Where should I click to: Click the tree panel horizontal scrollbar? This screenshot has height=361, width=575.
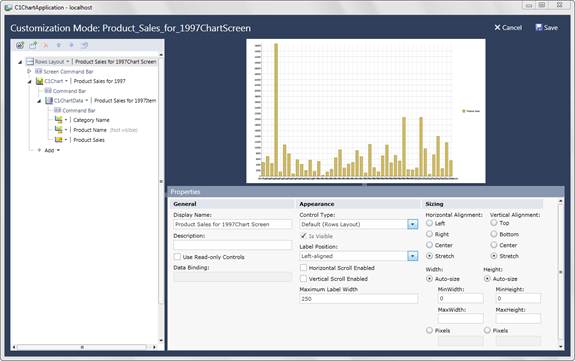pos(84,347)
